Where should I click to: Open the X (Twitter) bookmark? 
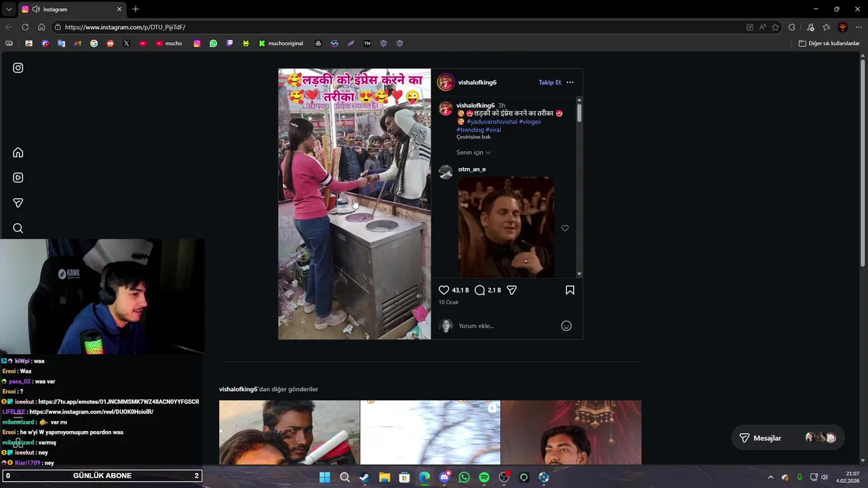(126, 43)
